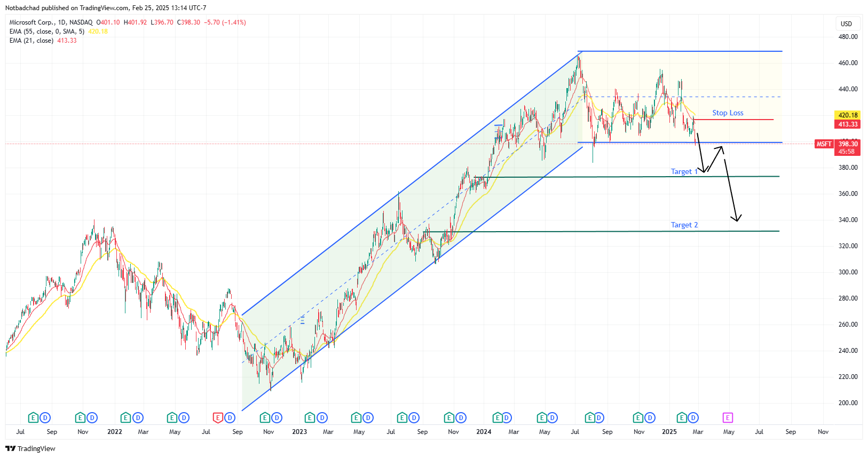Click the −5.70 (−1.41%) change value

tap(225, 22)
